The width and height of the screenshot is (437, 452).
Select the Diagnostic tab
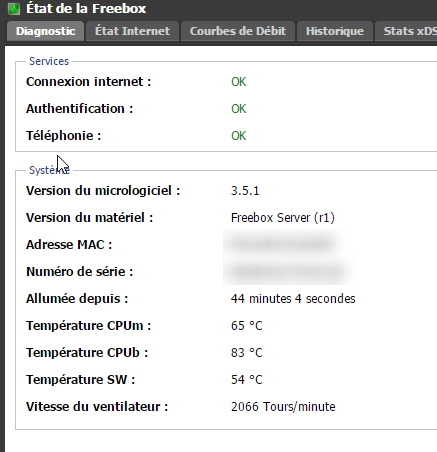(46, 31)
